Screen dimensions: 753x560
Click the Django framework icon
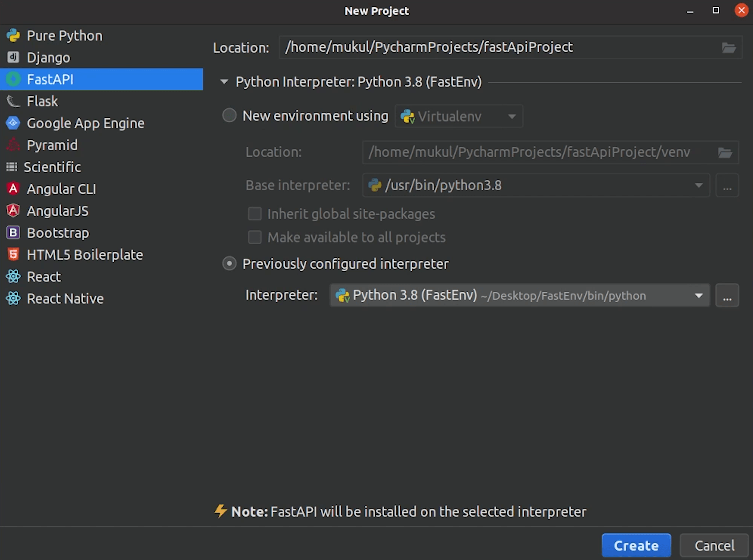point(14,57)
